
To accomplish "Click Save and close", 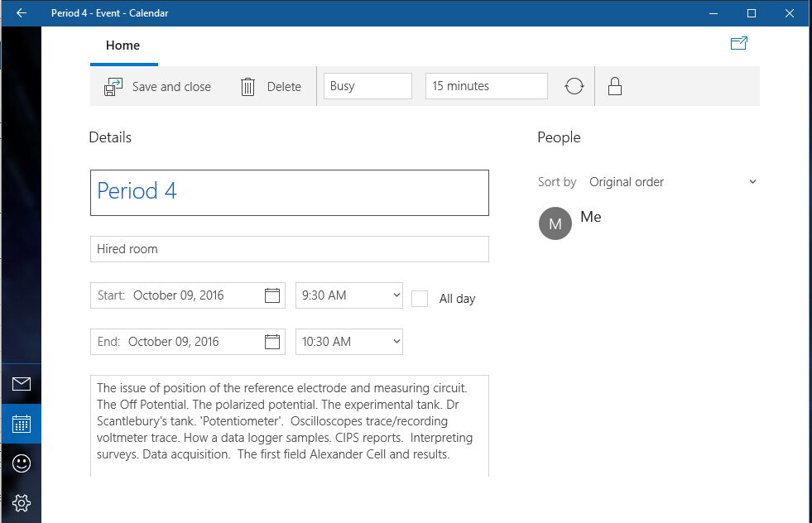I will [x=157, y=86].
